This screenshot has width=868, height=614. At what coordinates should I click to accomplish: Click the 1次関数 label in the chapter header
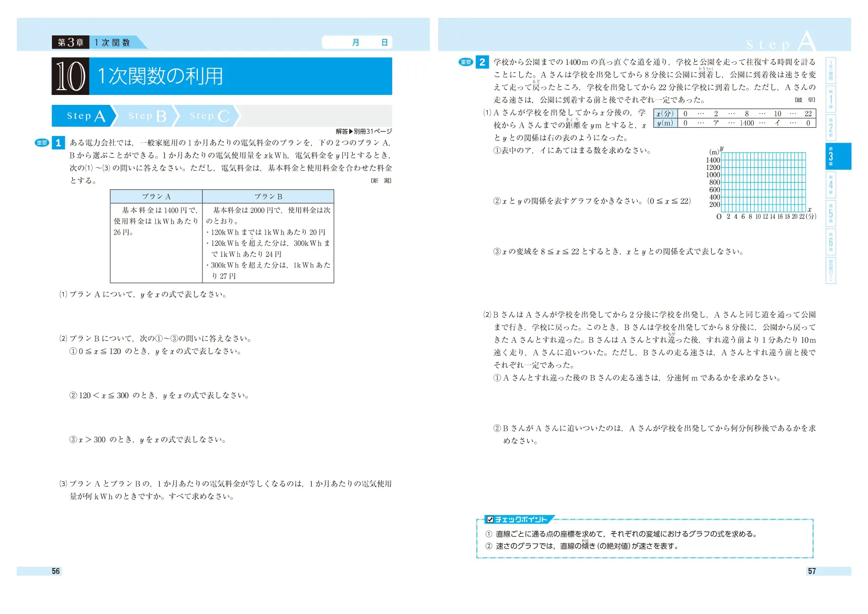[x=112, y=43]
